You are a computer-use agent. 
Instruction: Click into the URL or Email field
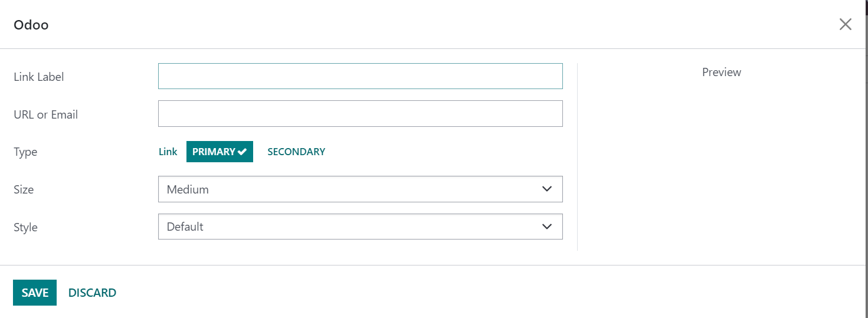[360, 113]
